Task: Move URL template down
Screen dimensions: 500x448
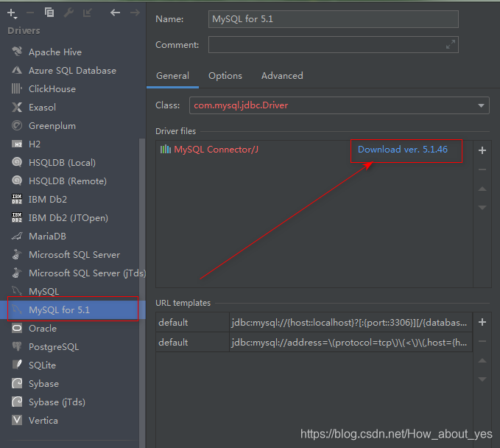Action: pos(482,379)
